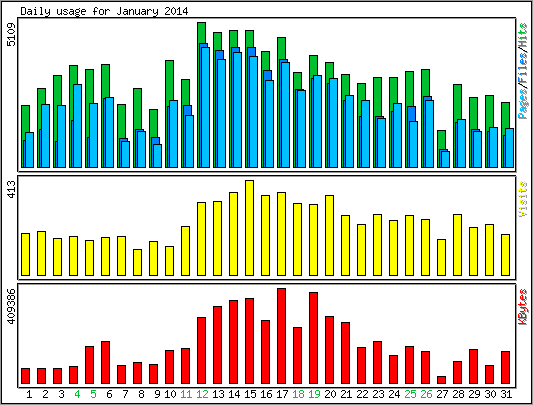Click the tallest red KBytes bar for day 17
This screenshot has width=533, height=405.
click(281, 336)
